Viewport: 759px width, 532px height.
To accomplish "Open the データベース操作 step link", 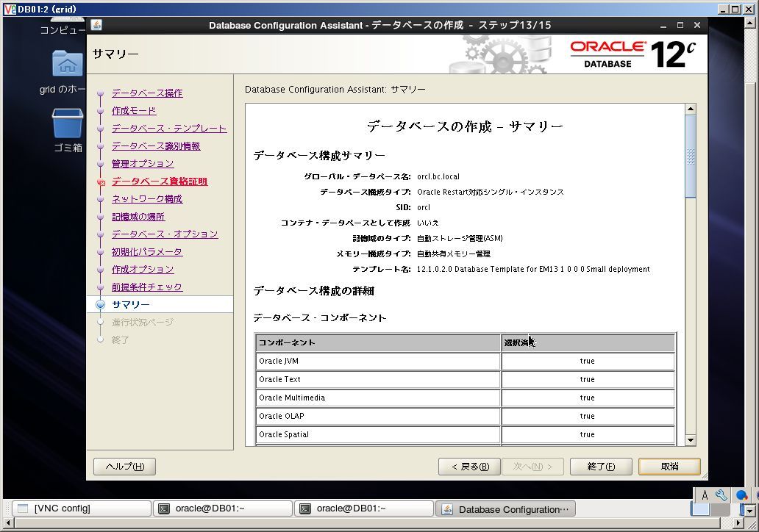I will tap(146, 93).
